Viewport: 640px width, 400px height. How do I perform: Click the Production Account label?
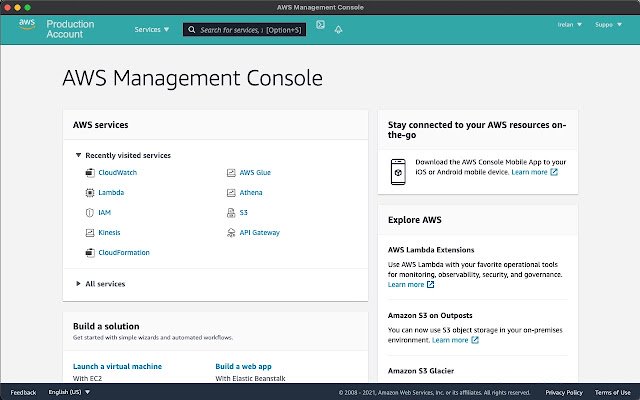point(70,29)
